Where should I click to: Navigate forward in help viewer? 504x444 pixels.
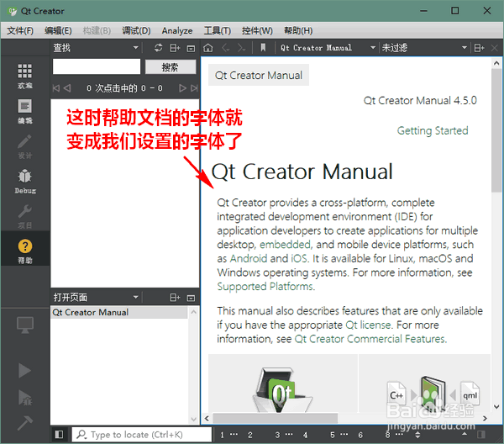tap(241, 48)
